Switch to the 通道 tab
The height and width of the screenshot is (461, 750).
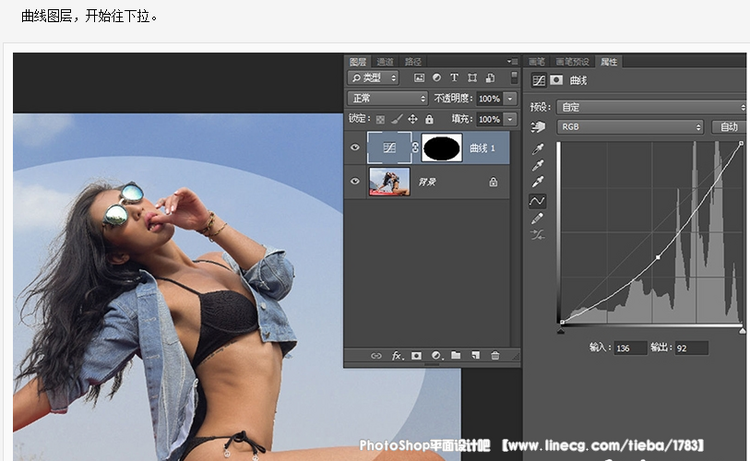point(385,62)
